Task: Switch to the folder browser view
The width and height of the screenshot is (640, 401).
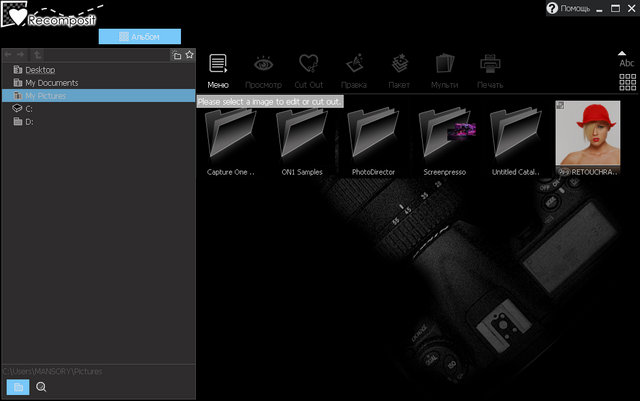Action: [x=18, y=387]
